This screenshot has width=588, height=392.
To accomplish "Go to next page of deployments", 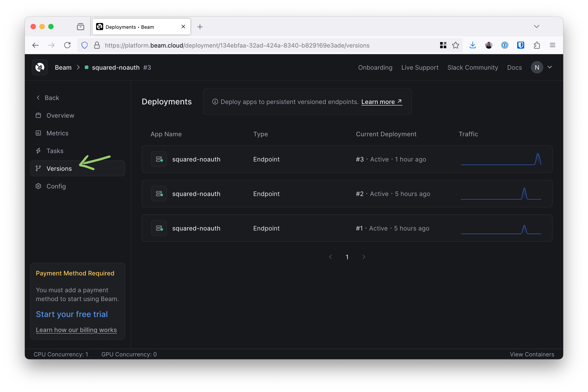I will point(364,257).
